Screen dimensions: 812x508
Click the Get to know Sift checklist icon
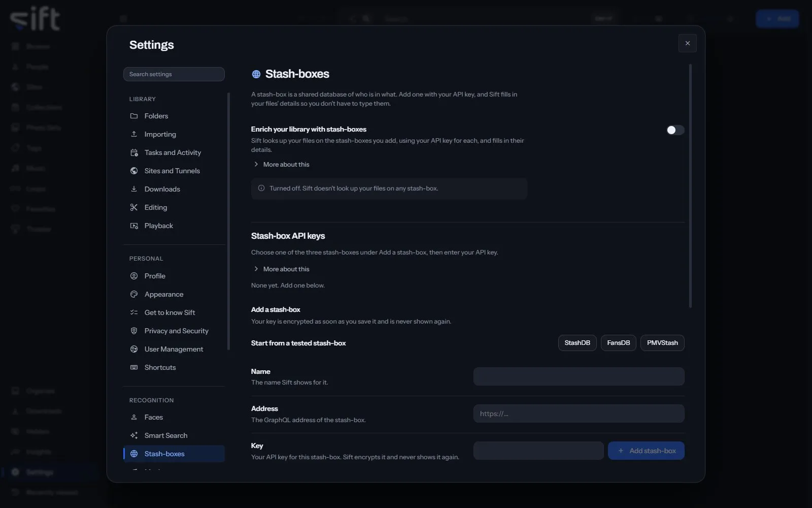(x=134, y=312)
